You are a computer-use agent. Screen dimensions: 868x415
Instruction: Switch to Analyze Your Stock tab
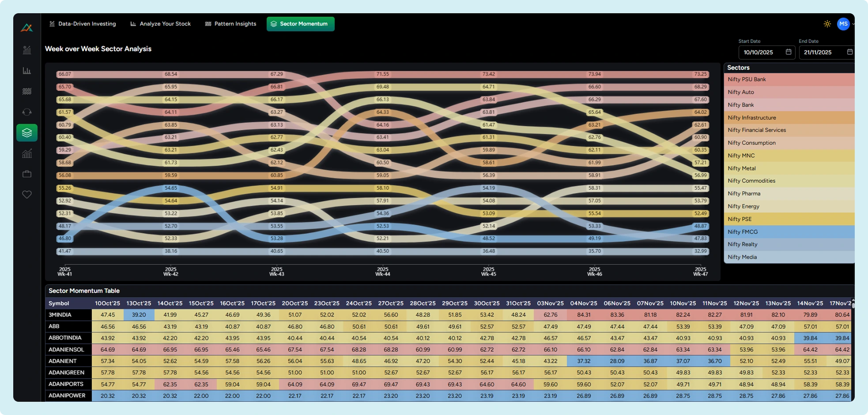pyautogui.click(x=161, y=24)
